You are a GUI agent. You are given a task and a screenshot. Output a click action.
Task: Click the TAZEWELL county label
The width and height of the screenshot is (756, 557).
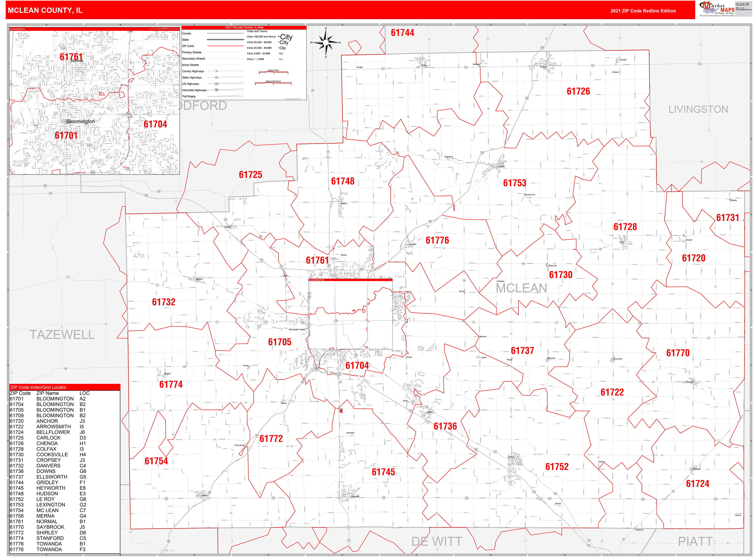pos(62,335)
